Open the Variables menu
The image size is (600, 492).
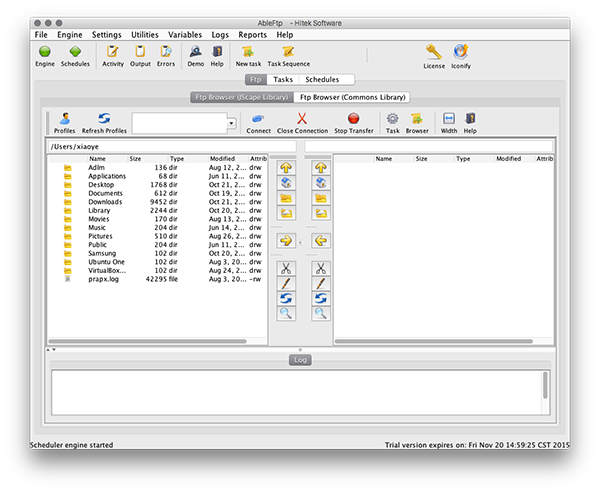tap(185, 35)
